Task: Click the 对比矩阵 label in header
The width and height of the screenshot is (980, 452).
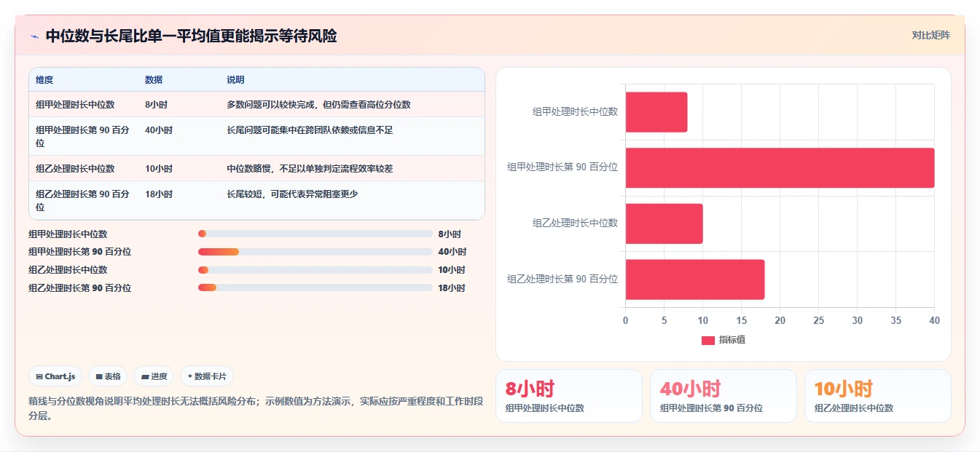Action: click(930, 35)
